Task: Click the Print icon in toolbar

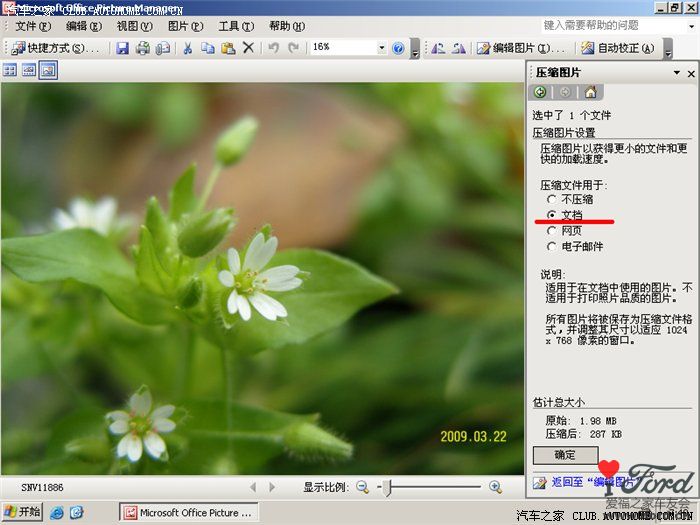Action: 143,48
